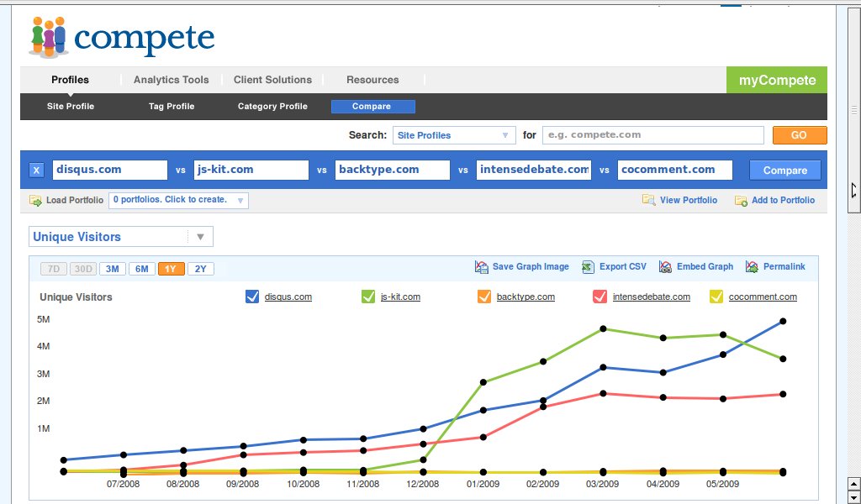This screenshot has height=504, width=861.
Task: Remove sites with the X button
Action: click(36, 170)
